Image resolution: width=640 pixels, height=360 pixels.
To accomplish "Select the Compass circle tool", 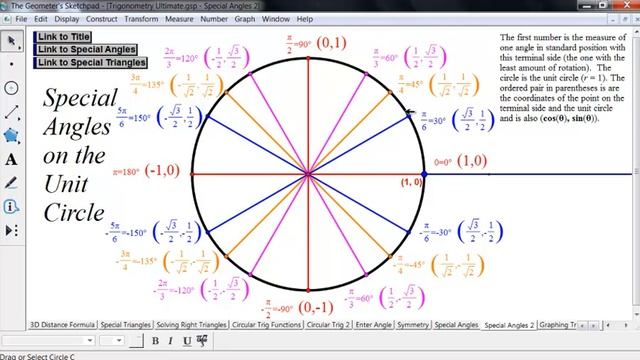I will coord(11,88).
